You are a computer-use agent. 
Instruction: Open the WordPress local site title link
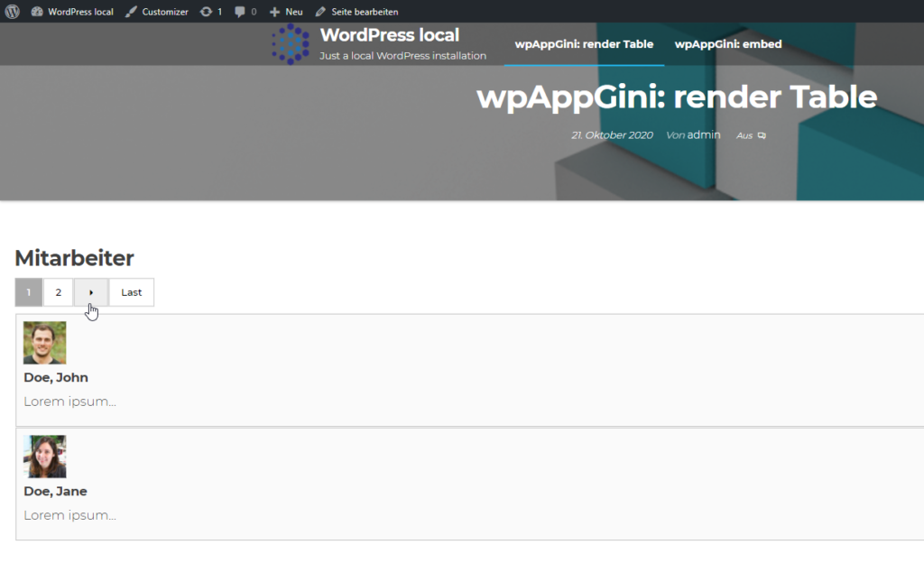click(x=390, y=35)
